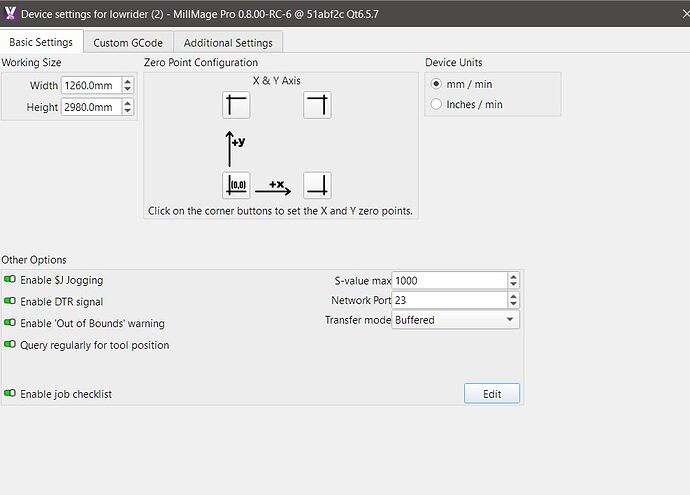Click the MillMage app icon in title bar
The height and width of the screenshot is (495, 690).
(x=11, y=14)
